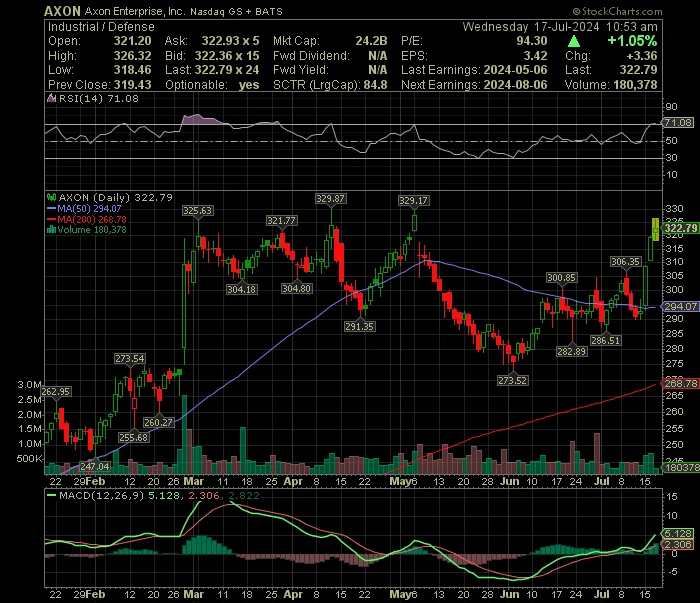Click the Low price value 318.46
The image size is (700, 603).
132,70
